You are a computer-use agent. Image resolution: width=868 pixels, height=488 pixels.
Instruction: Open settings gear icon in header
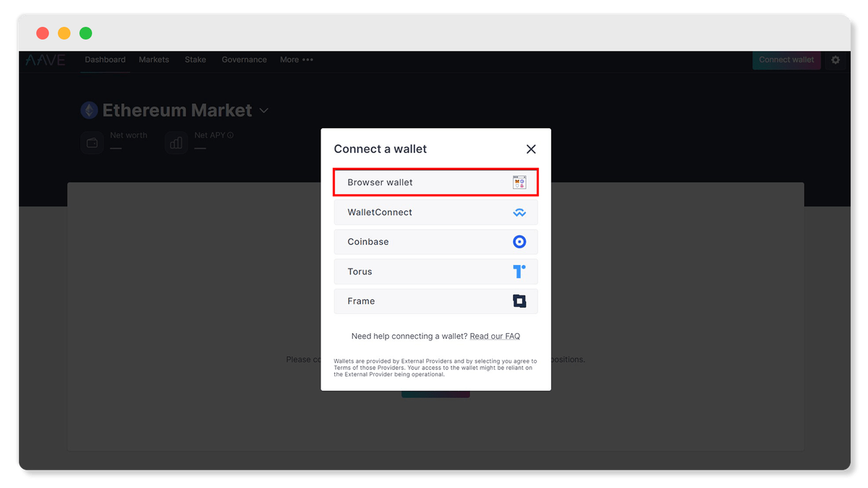(835, 60)
